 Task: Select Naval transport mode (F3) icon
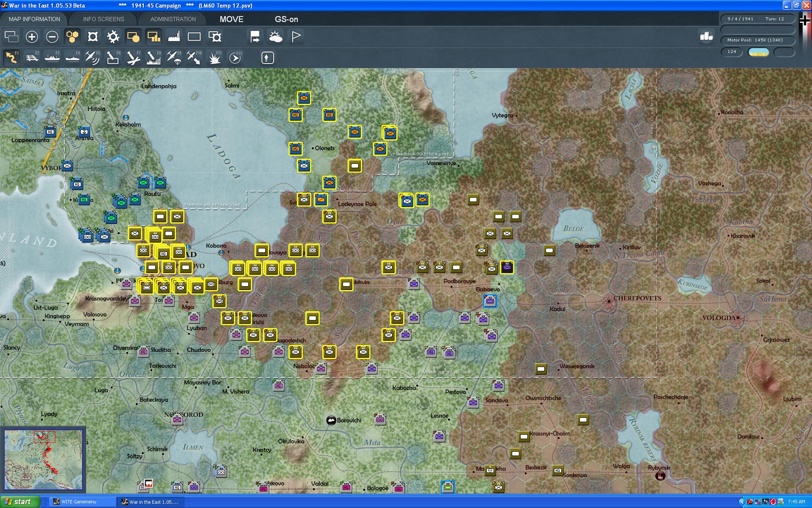52,58
